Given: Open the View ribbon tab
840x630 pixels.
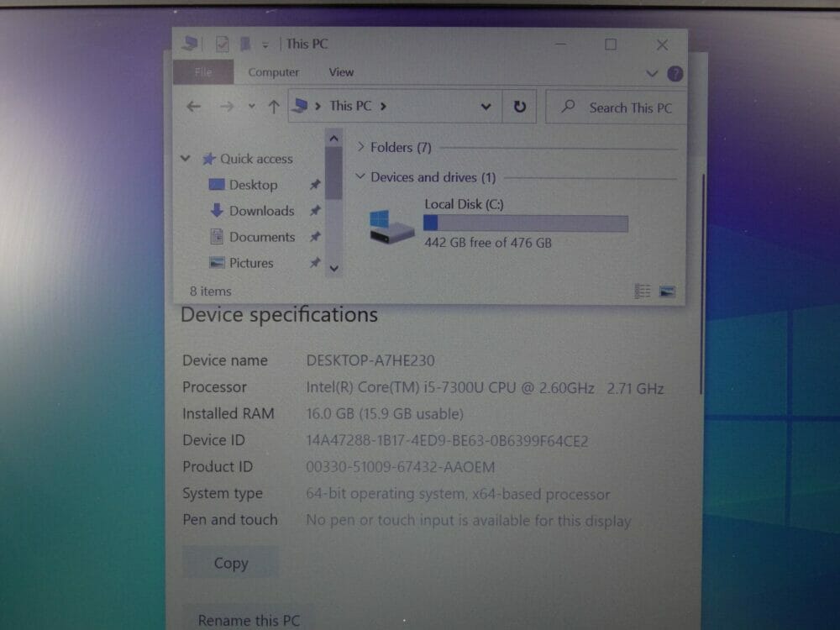Looking at the screenshot, I should click(341, 71).
